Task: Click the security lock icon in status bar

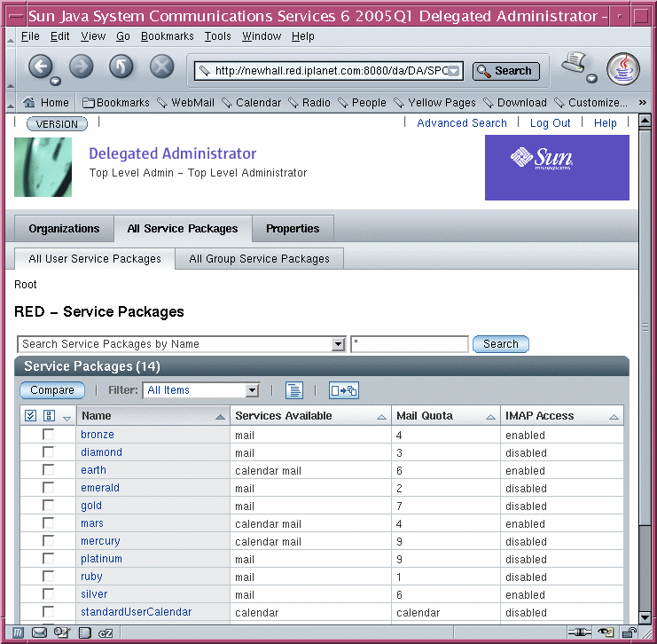Action: tap(629, 632)
